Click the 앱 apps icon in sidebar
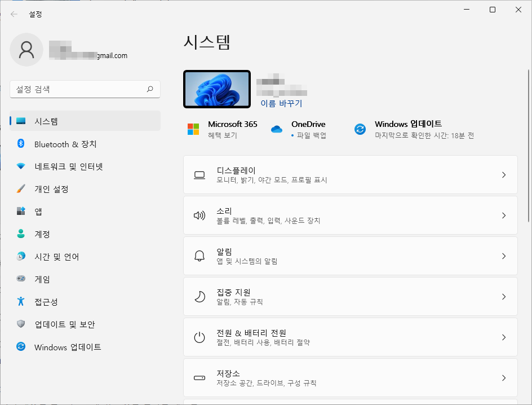The height and width of the screenshot is (405, 532). point(21,211)
